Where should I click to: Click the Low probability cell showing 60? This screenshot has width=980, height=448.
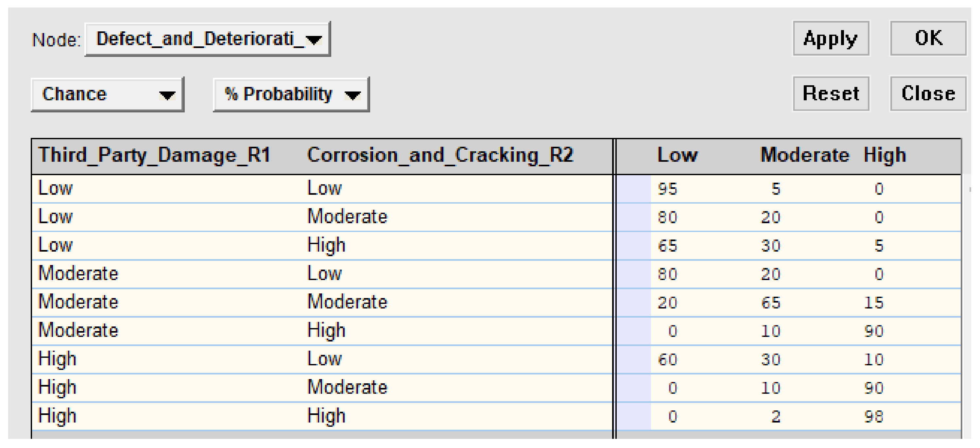pyautogui.click(x=667, y=360)
